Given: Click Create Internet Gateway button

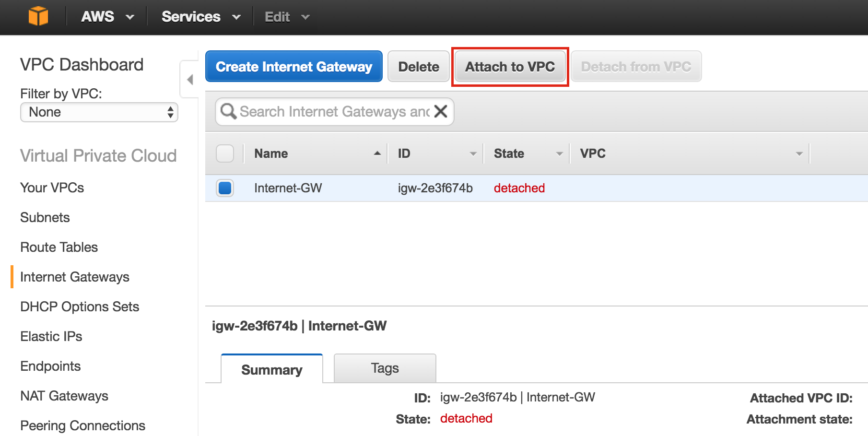Looking at the screenshot, I should [x=294, y=67].
